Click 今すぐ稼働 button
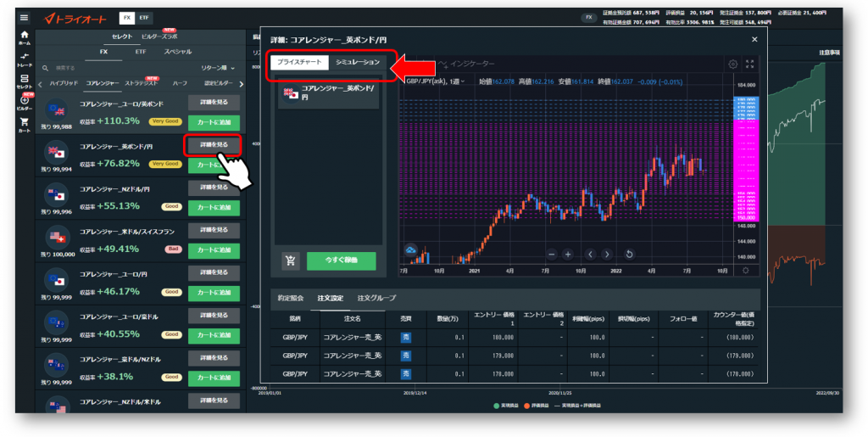The height and width of the screenshot is (437, 868). pos(341,261)
